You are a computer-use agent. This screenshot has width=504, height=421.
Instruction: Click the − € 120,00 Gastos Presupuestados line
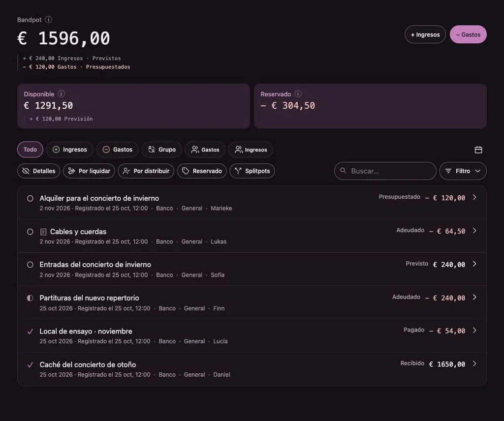click(76, 67)
